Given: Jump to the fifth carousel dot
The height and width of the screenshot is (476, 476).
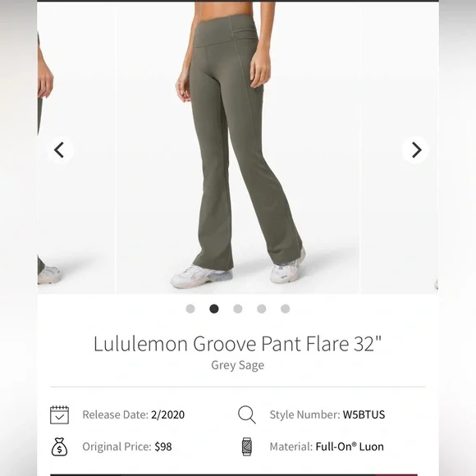Looking at the screenshot, I should tap(285, 309).
